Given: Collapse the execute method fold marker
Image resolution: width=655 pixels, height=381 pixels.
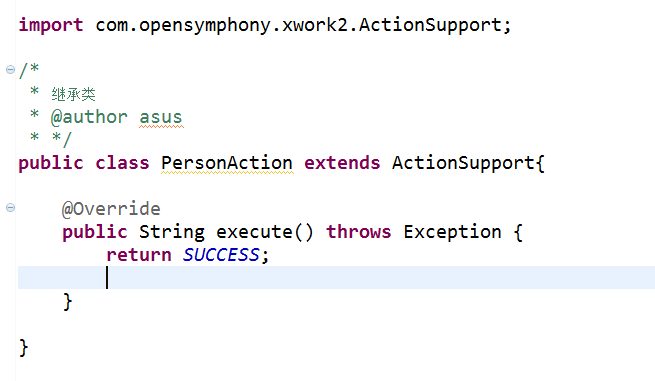Looking at the screenshot, I should (10, 207).
